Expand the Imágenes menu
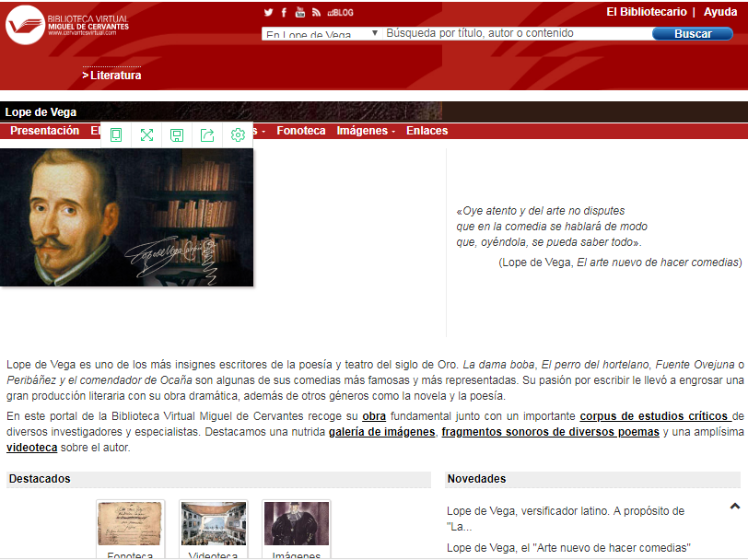The height and width of the screenshot is (560, 748). point(366,131)
